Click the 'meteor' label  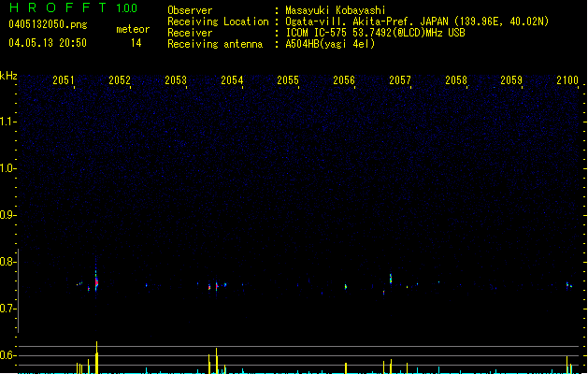(133, 29)
